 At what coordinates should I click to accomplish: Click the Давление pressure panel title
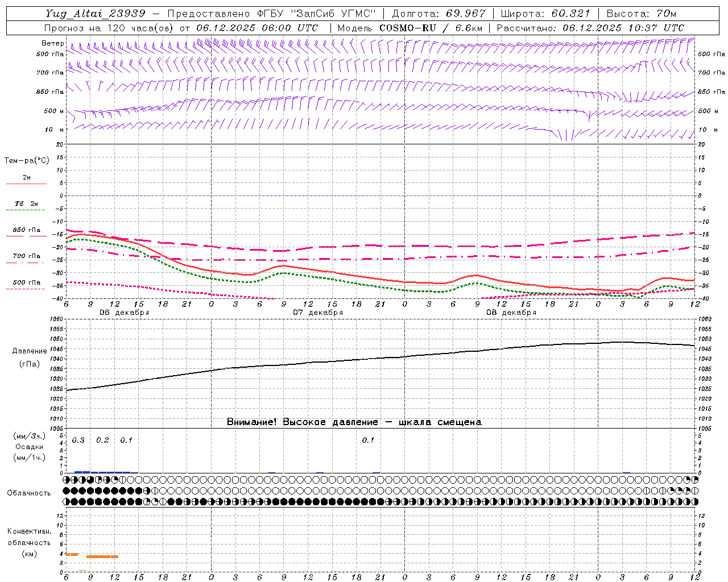tap(30, 351)
